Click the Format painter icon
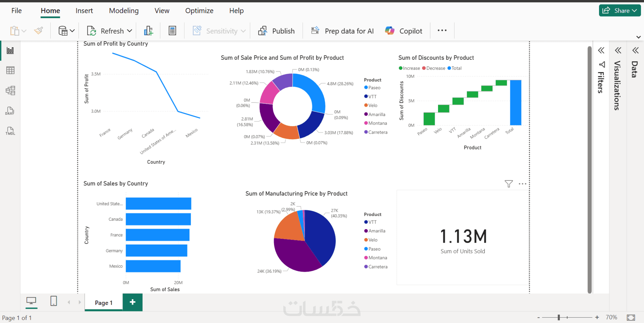 click(39, 31)
